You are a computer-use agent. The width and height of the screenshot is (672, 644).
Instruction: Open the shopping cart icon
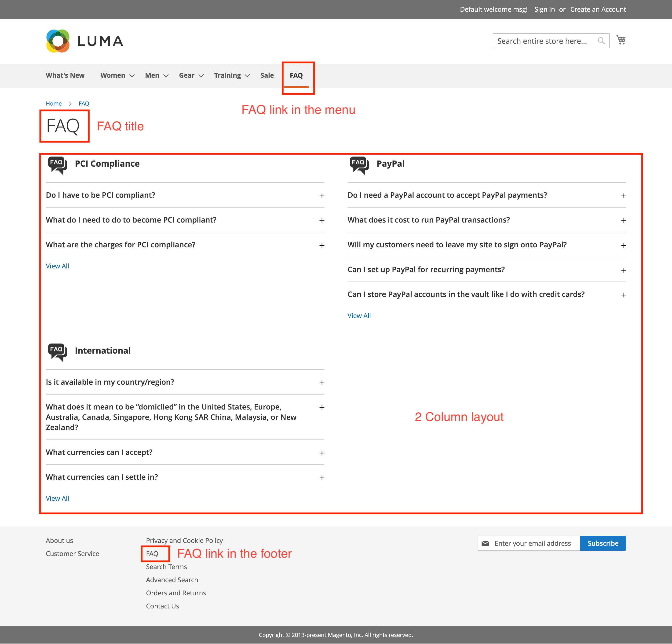(621, 40)
